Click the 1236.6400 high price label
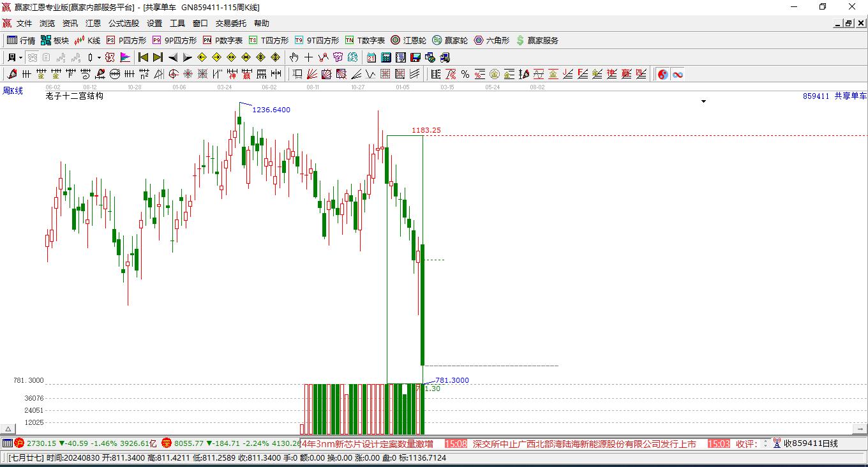Screen dimensions: 868x467 pyautogui.click(x=271, y=110)
